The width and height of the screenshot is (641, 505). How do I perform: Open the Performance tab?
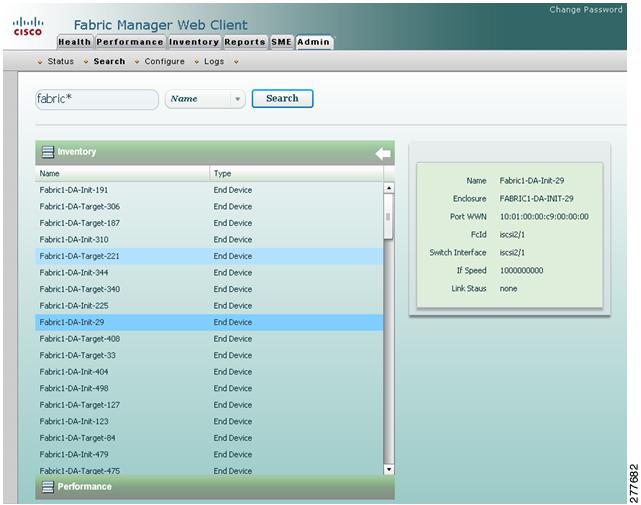pos(130,42)
